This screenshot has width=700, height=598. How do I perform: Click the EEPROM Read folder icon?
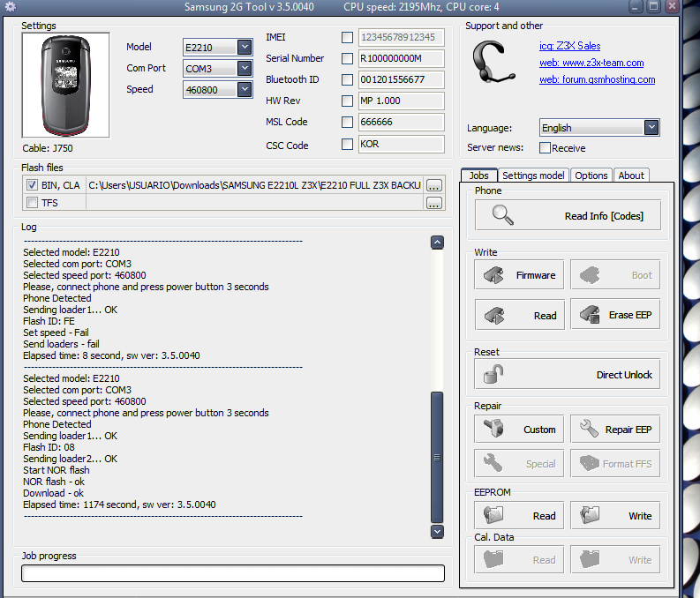tap(493, 515)
